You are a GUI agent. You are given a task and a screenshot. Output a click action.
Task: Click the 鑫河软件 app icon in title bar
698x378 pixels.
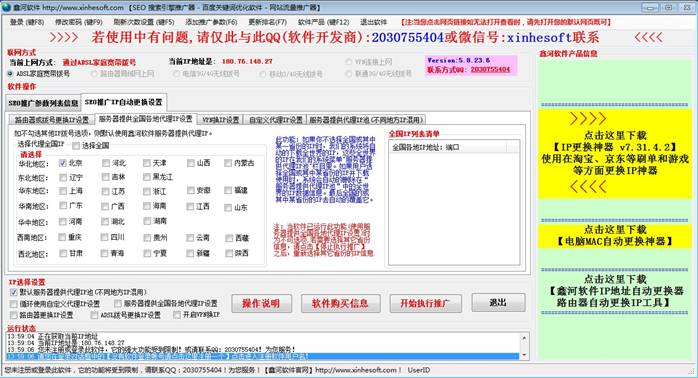[x=7, y=7]
